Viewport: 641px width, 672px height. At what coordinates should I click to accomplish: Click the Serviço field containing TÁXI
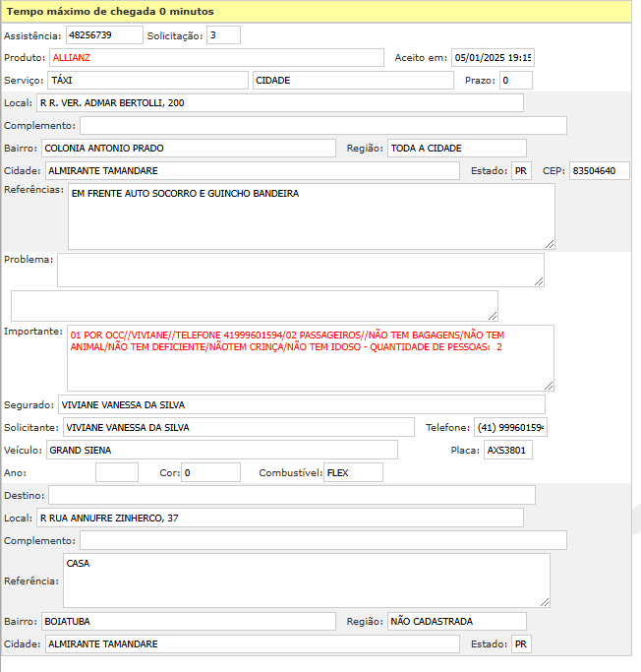click(146, 81)
